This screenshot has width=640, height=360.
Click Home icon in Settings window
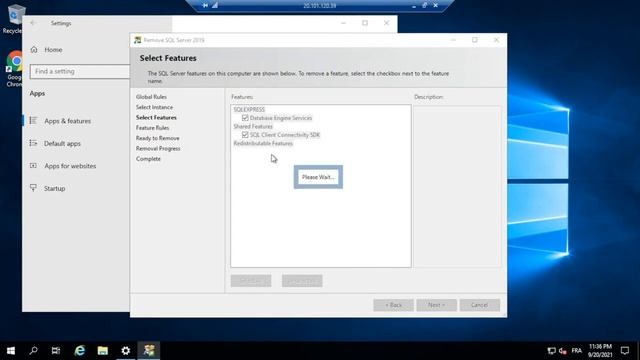pyautogui.click(x=34, y=50)
